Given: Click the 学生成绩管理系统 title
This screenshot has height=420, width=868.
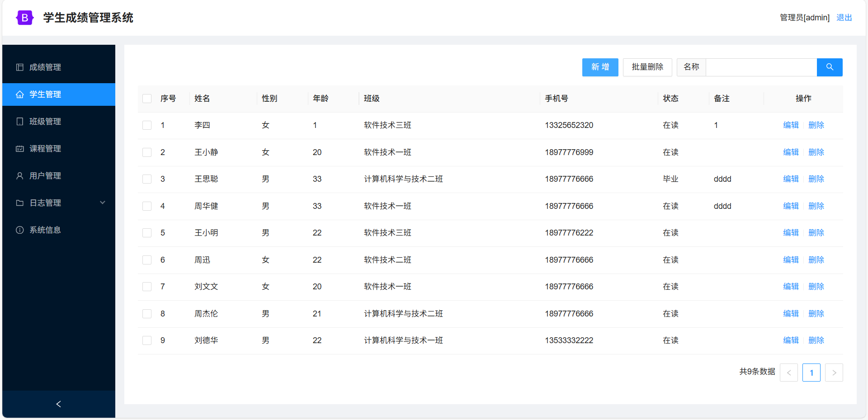Looking at the screenshot, I should [88, 18].
